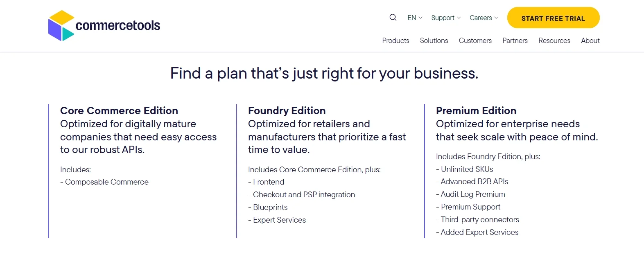Viewport: 644px width, 266px height.
Task: Click the commercetools wordmark text
Action: click(x=118, y=25)
